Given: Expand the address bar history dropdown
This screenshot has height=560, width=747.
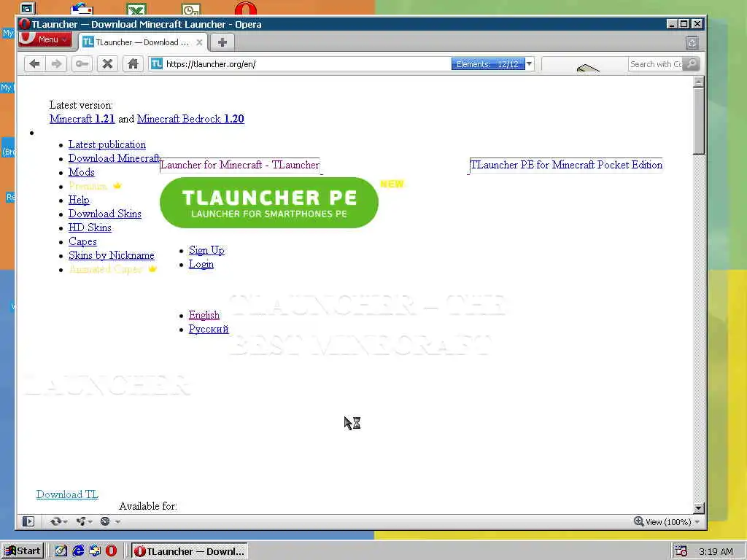Looking at the screenshot, I should click(x=530, y=64).
